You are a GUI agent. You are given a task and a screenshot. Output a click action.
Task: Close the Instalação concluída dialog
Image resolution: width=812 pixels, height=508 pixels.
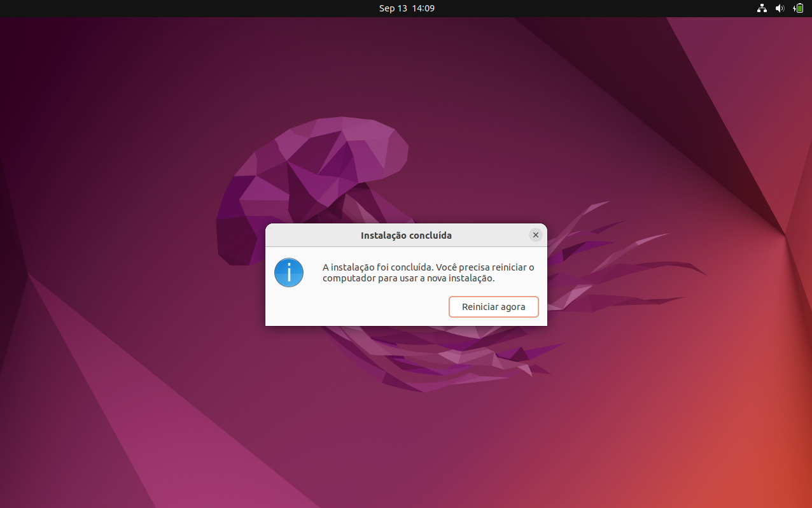pos(536,235)
